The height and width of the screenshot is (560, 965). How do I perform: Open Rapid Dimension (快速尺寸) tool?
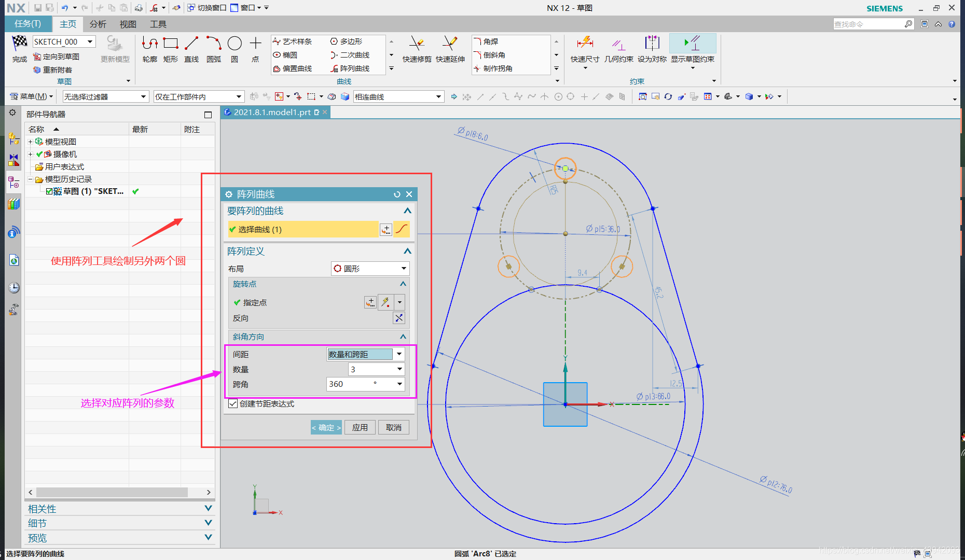tap(585, 49)
